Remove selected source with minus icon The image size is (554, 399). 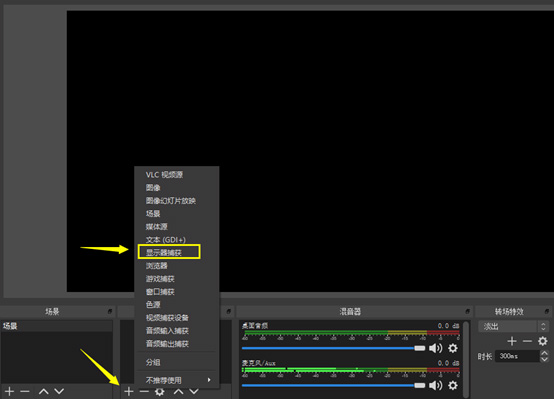(x=144, y=391)
